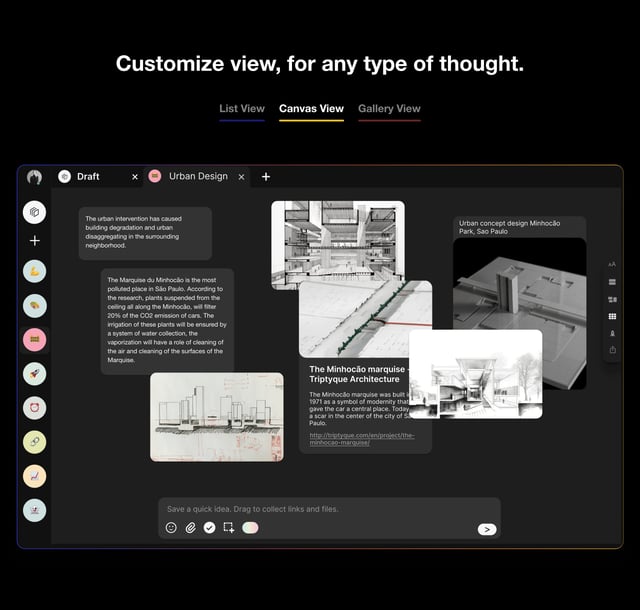This screenshot has width=640, height=610.
Task: Click The Minhocão marquise Triptyque Architecture title
Action: coord(358,374)
